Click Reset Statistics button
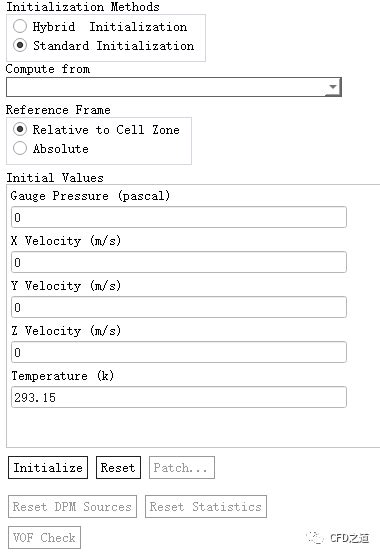The width and height of the screenshot is (380, 555). (206, 507)
